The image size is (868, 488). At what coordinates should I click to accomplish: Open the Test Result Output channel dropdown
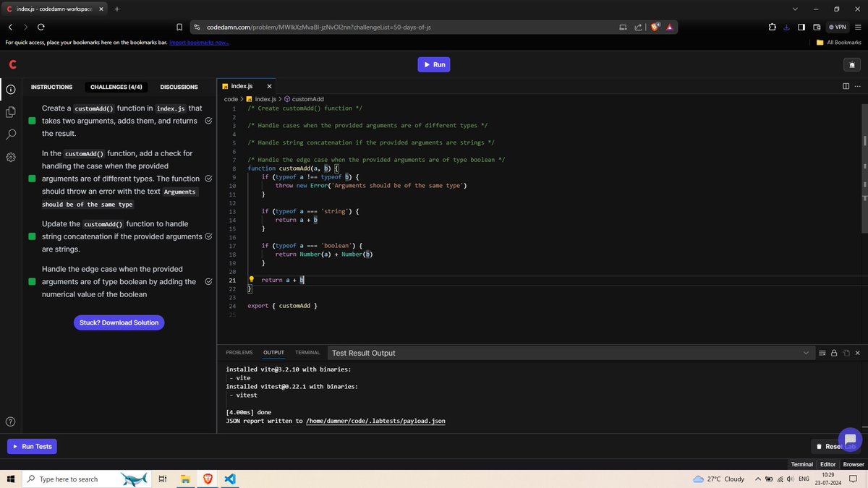(571, 353)
